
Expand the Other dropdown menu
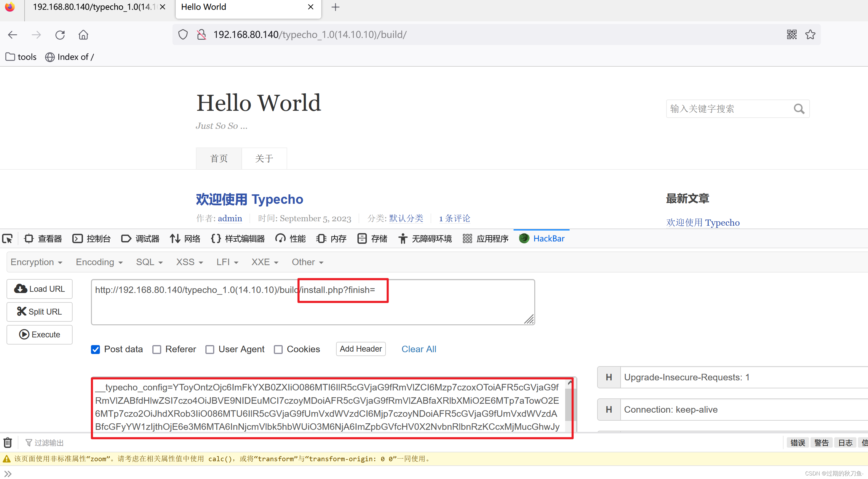pyautogui.click(x=307, y=262)
